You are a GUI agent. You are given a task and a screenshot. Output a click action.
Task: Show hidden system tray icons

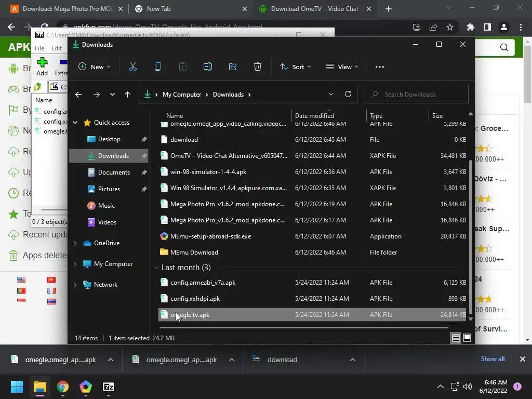[440, 387]
